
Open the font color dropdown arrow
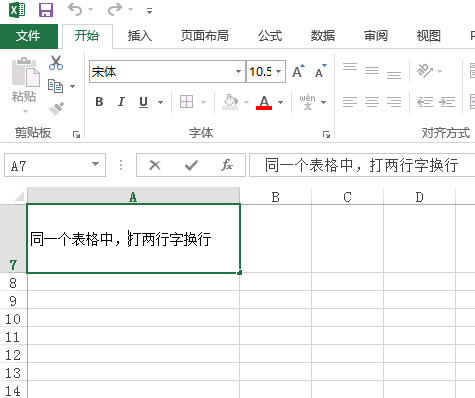280,102
